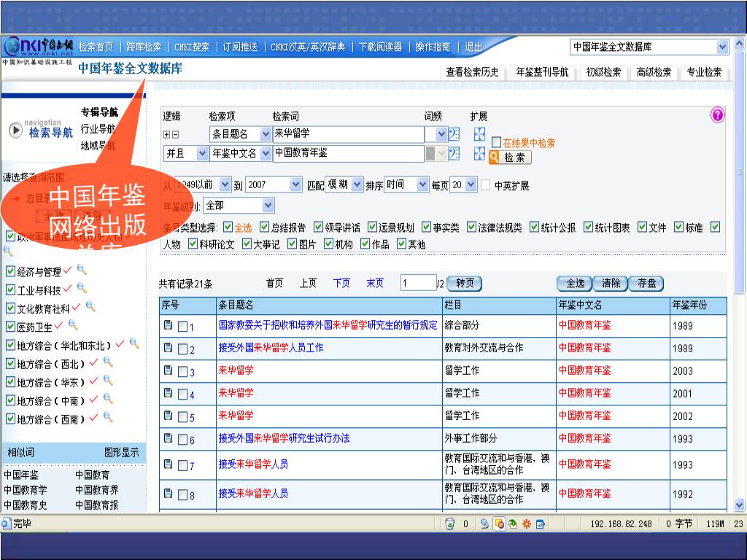Viewport: 747px width, 560px height.
Task: Uncheck the 经济与管理 category checkbox
Action: pos(10,271)
